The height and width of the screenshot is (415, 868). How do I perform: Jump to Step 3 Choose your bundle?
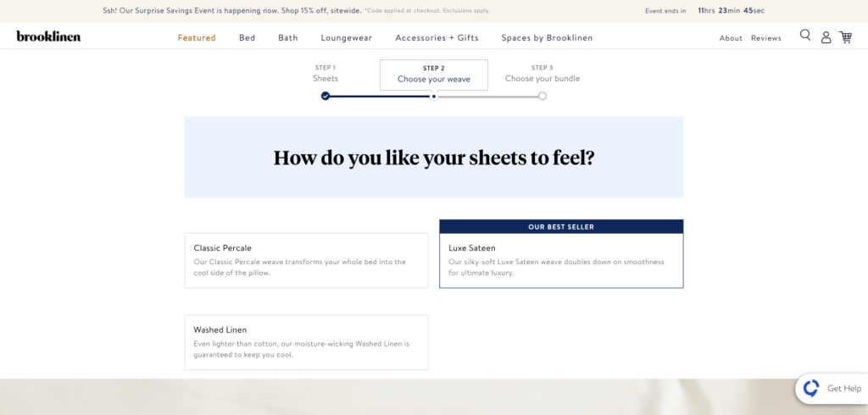542,74
